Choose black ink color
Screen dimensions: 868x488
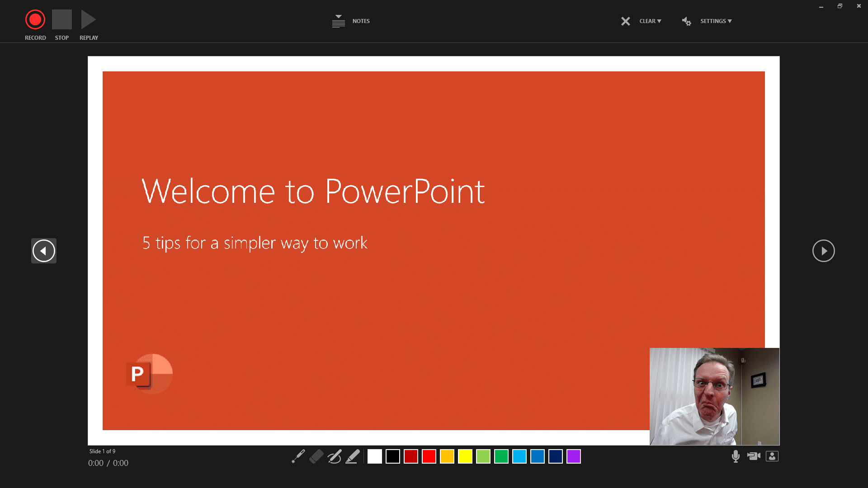393,456
